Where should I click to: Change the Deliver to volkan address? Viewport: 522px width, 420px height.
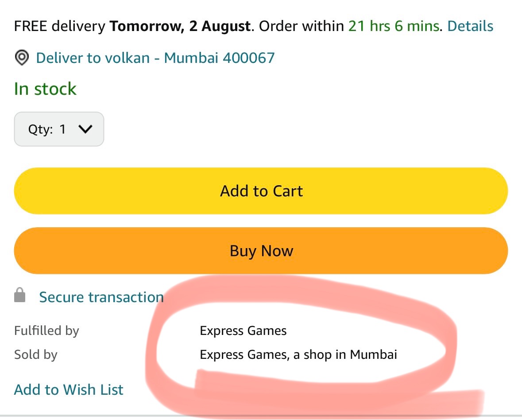(x=93, y=58)
